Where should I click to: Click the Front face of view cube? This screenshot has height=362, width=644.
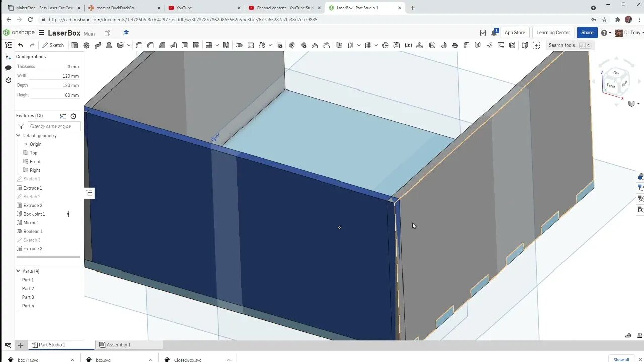tap(611, 86)
